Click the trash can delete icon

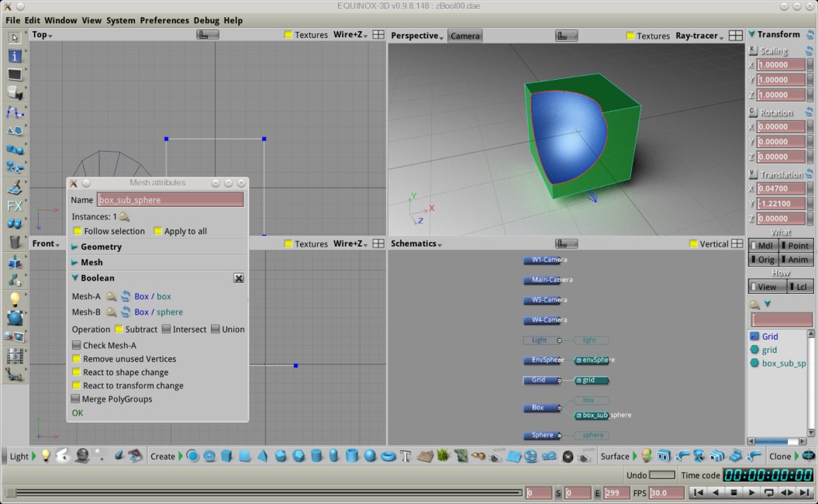[x=15, y=242]
